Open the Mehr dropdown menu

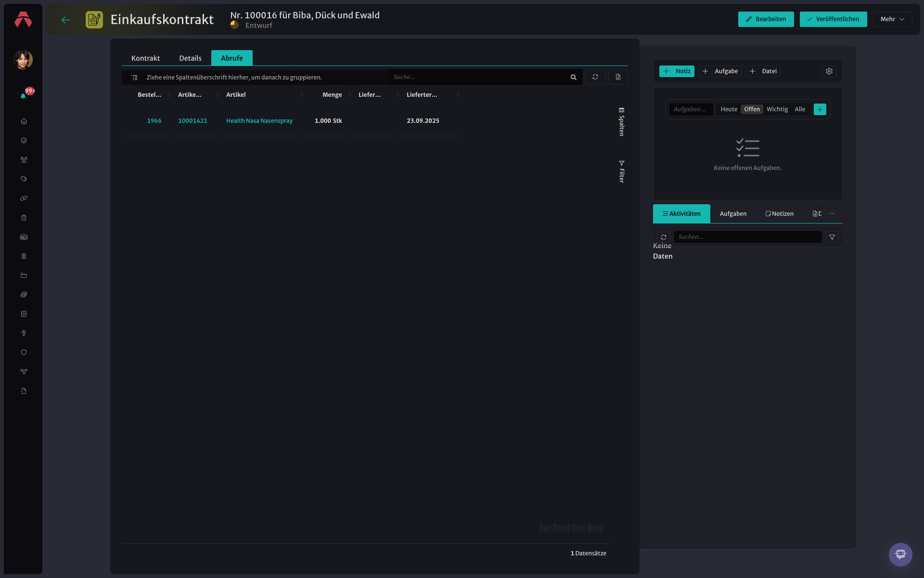point(892,19)
